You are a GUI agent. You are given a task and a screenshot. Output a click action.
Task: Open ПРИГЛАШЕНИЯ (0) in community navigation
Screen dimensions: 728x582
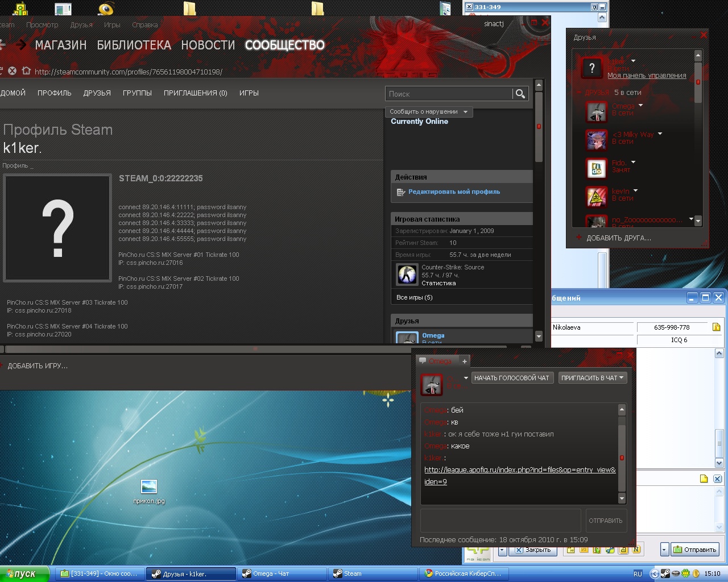[x=195, y=93]
